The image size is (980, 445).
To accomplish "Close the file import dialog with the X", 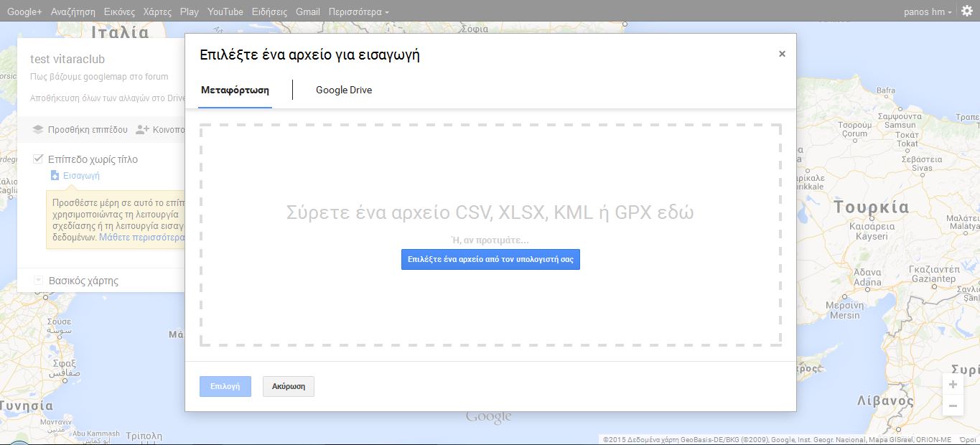I will (782, 54).
